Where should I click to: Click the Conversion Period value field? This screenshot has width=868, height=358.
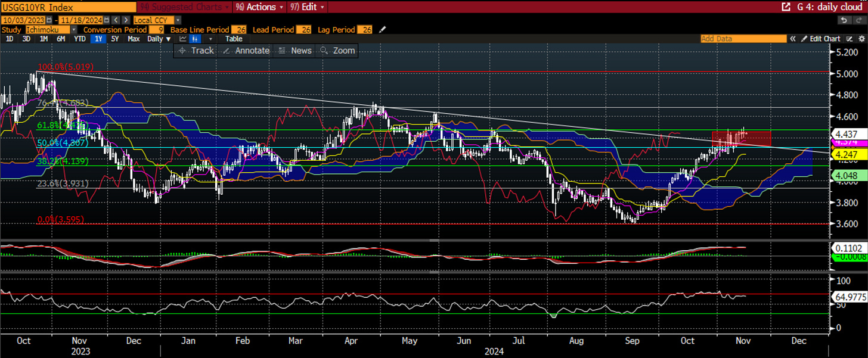click(x=157, y=30)
